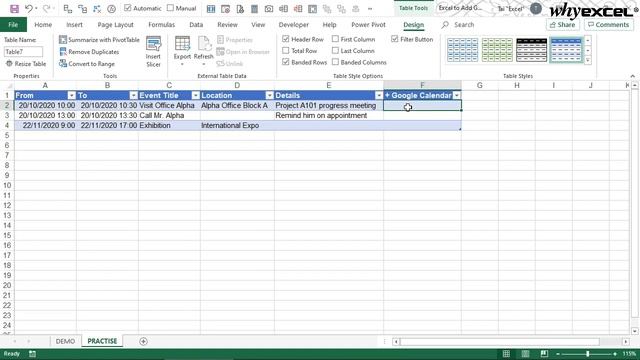The width and height of the screenshot is (640, 360).
Task: Open filter dropdown for Location column
Action: coord(269,96)
